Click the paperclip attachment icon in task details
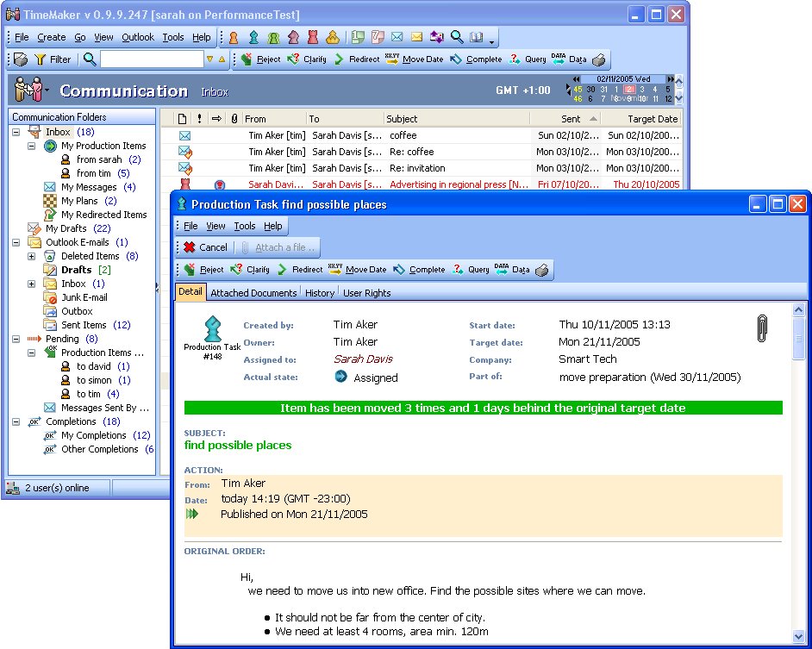 tap(761, 328)
